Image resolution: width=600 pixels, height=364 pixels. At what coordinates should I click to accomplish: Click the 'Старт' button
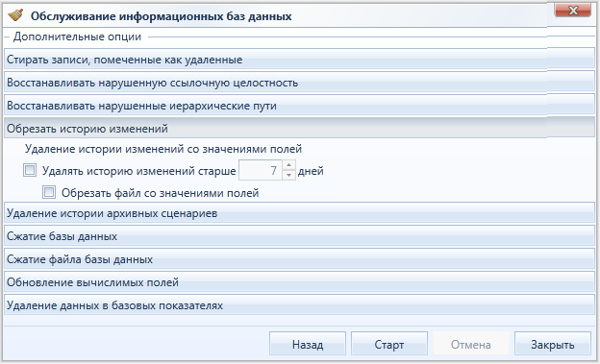pyautogui.click(x=389, y=344)
